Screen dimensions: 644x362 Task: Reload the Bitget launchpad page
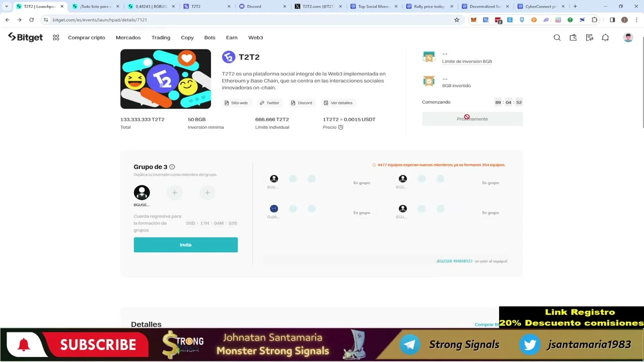point(31,20)
